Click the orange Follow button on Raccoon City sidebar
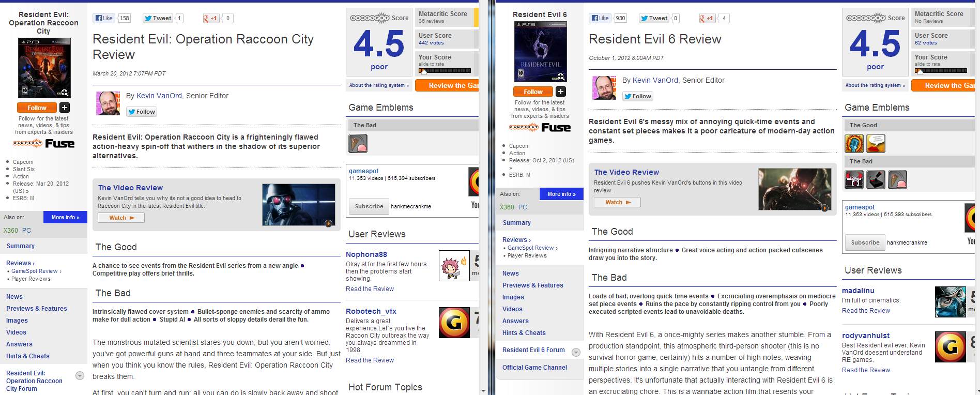 point(37,108)
